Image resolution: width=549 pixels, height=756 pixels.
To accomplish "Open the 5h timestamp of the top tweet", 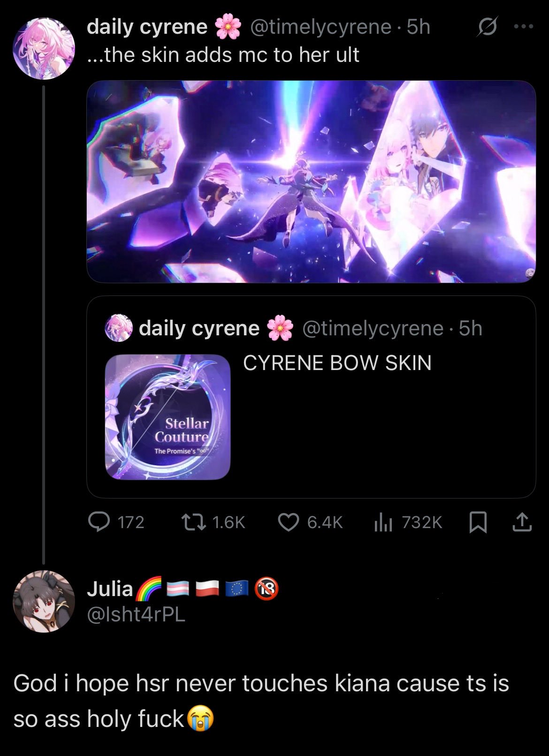I will tap(419, 27).
